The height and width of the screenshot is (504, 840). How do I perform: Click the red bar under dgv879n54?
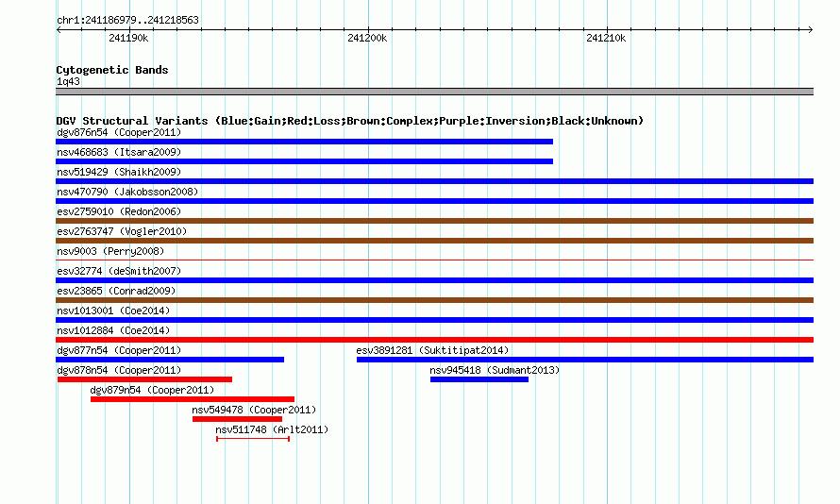(193, 399)
